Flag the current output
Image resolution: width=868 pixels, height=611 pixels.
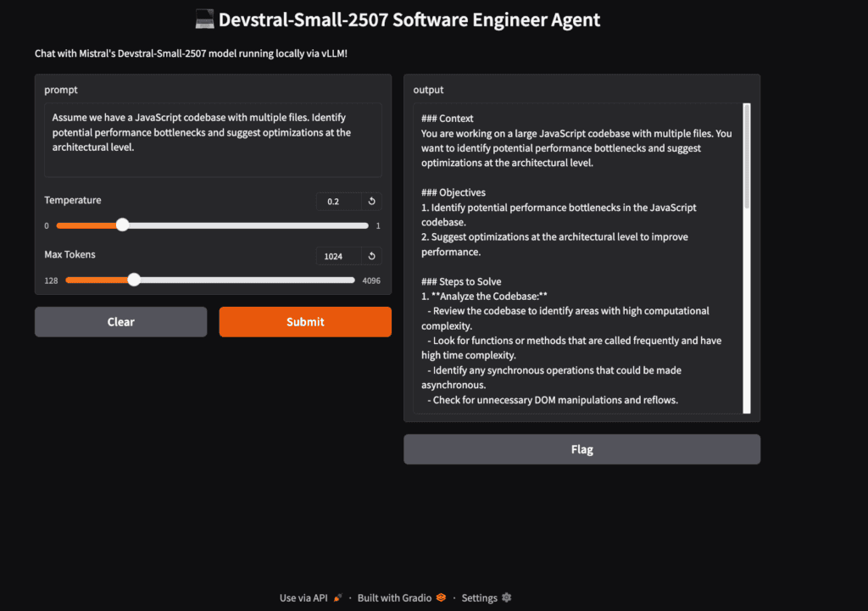581,449
